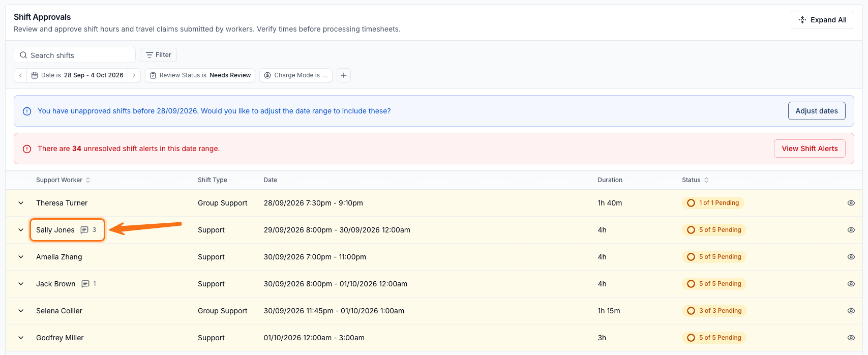This screenshot has width=868, height=355.
Task: Expand the Sally Jones row chevron
Action: pyautogui.click(x=21, y=230)
